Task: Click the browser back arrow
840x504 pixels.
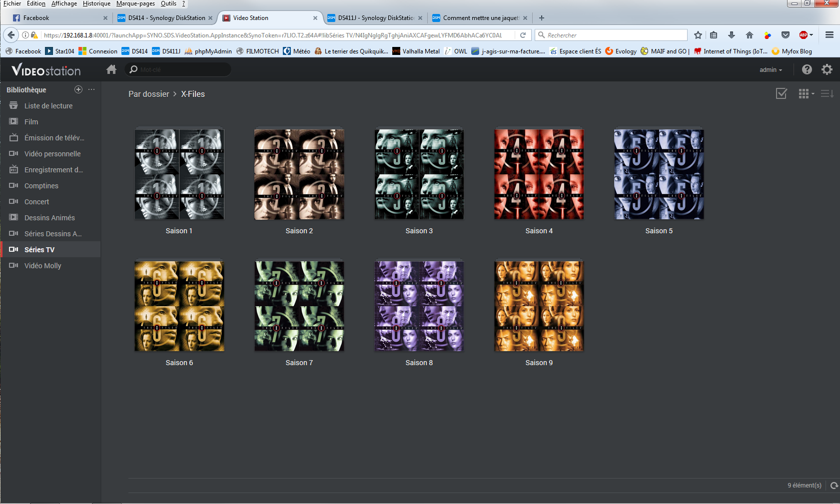Action: pos(11,35)
